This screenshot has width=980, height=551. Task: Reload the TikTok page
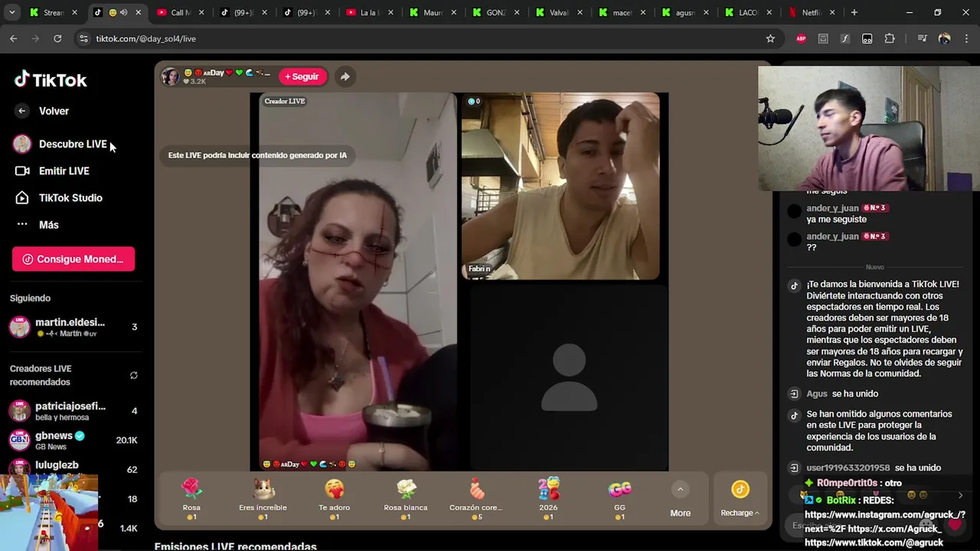57,38
